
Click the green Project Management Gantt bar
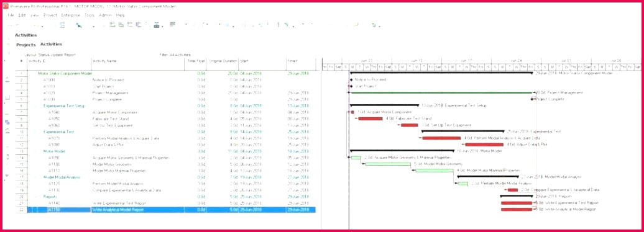point(441,92)
